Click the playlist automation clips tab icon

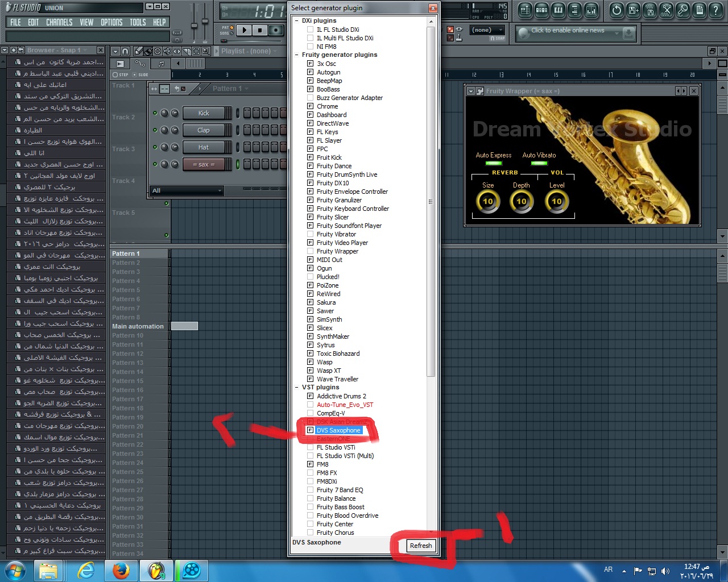pyautogui.click(x=140, y=63)
